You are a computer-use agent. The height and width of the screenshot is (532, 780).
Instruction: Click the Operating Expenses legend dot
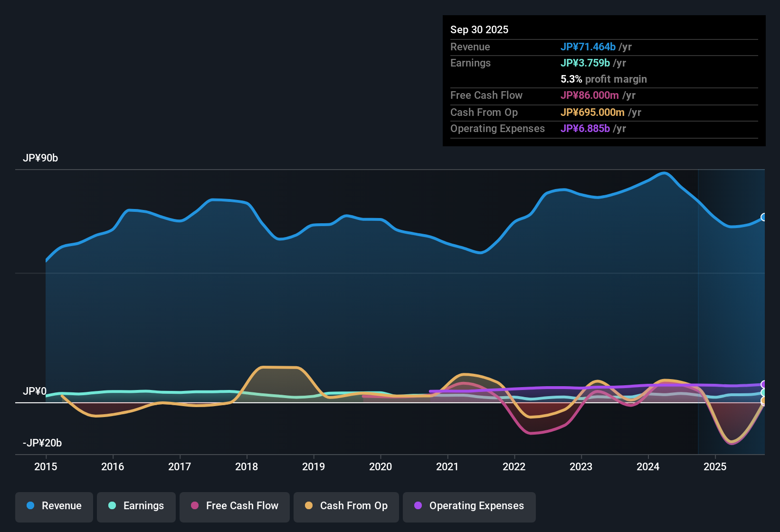pyautogui.click(x=418, y=506)
